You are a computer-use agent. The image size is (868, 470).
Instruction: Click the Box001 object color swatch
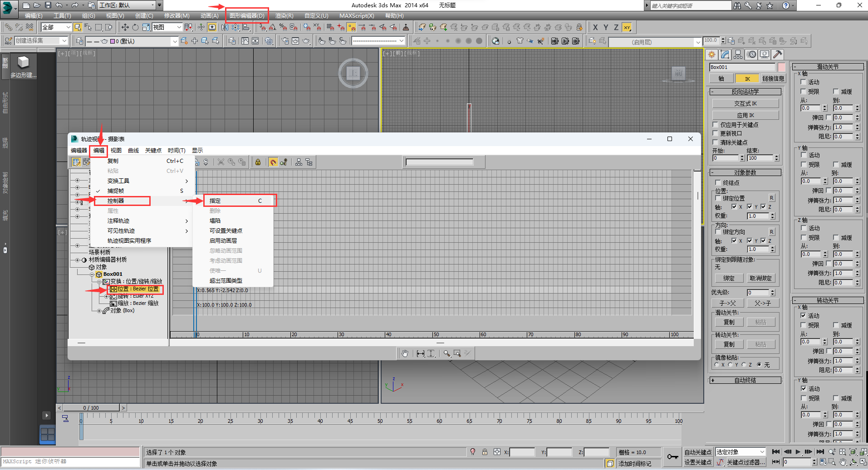click(x=781, y=67)
